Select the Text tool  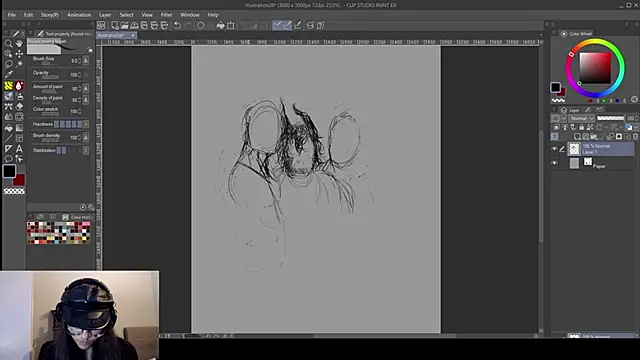19,149
